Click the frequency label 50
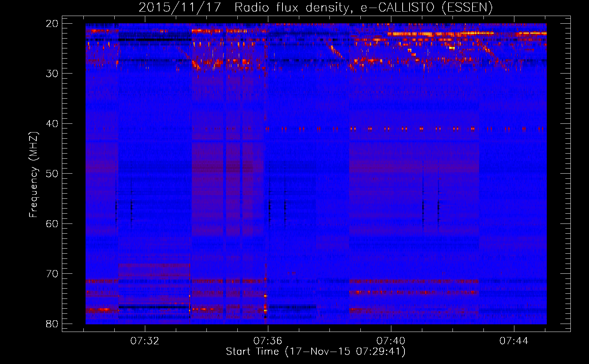The height and width of the screenshot is (364, 589). coord(52,174)
